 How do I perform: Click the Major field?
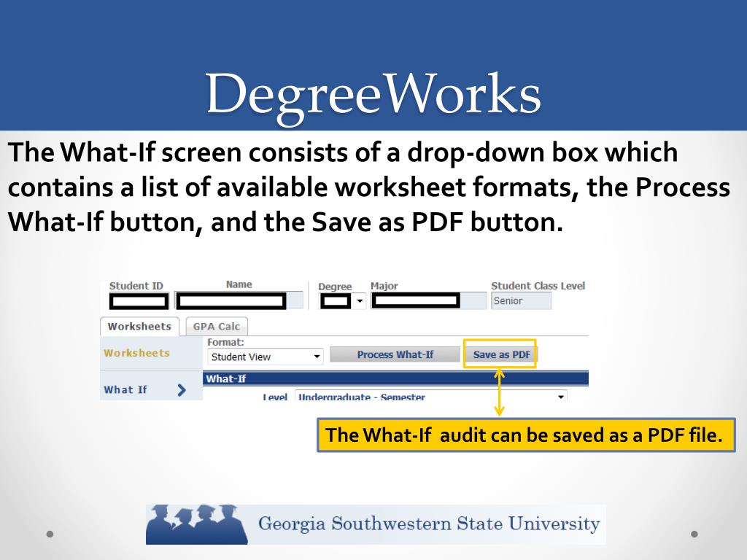click(429, 301)
